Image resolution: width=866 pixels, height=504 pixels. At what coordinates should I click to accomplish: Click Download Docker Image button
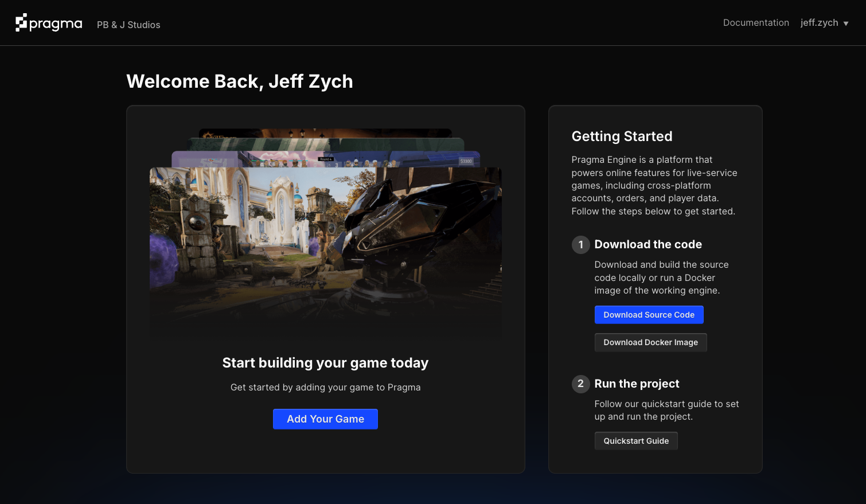click(x=650, y=342)
